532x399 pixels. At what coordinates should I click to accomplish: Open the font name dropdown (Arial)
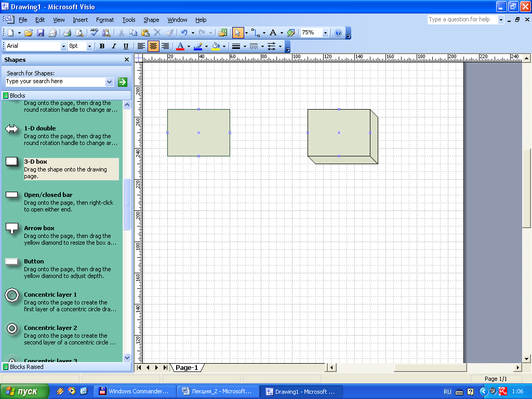pyautogui.click(x=63, y=46)
